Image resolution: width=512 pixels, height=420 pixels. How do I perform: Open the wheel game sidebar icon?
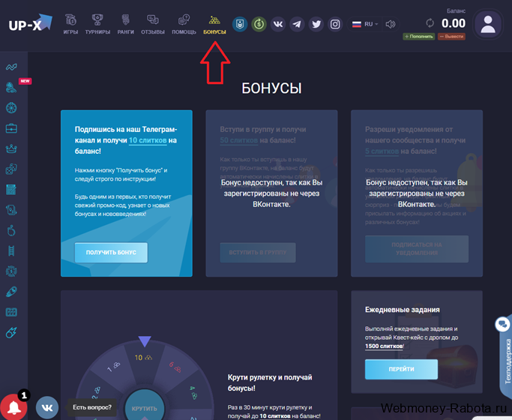pyautogui.click(x=11, y=108)
